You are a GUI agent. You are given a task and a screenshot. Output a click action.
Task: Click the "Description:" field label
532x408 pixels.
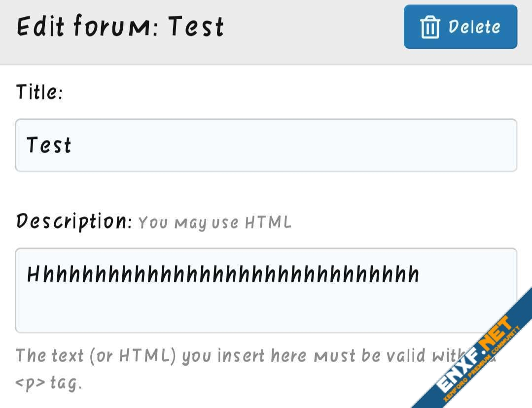tap(74, 221)
